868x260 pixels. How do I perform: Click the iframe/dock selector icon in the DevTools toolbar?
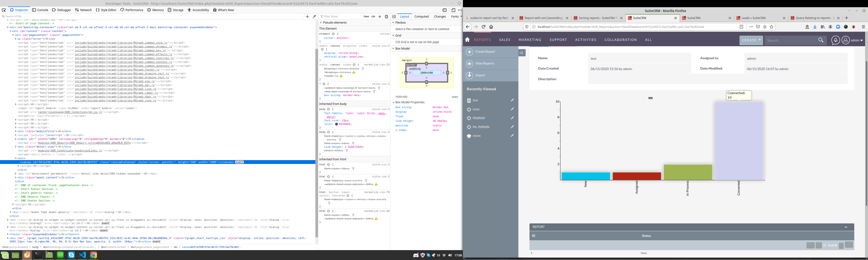coord(444,10)
